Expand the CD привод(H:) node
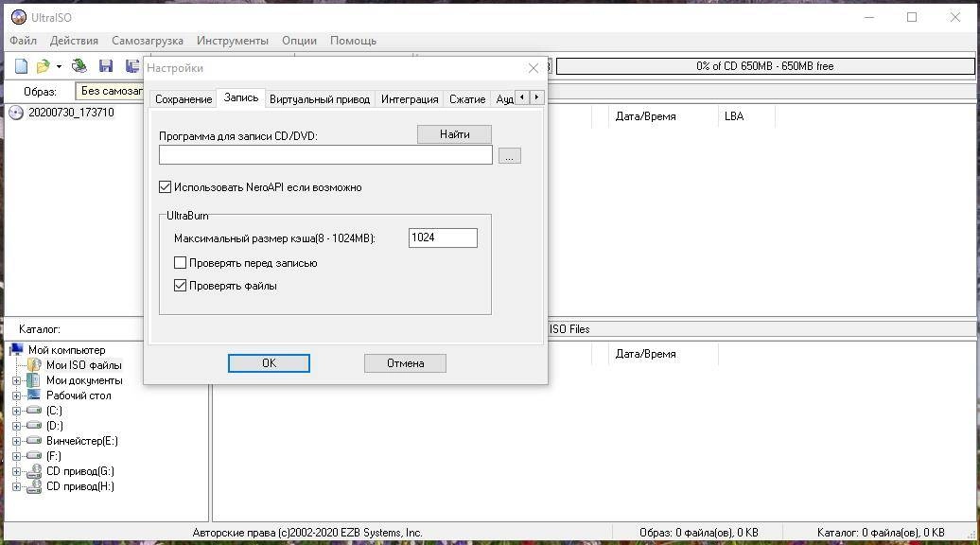 click(x=17, y=487)
